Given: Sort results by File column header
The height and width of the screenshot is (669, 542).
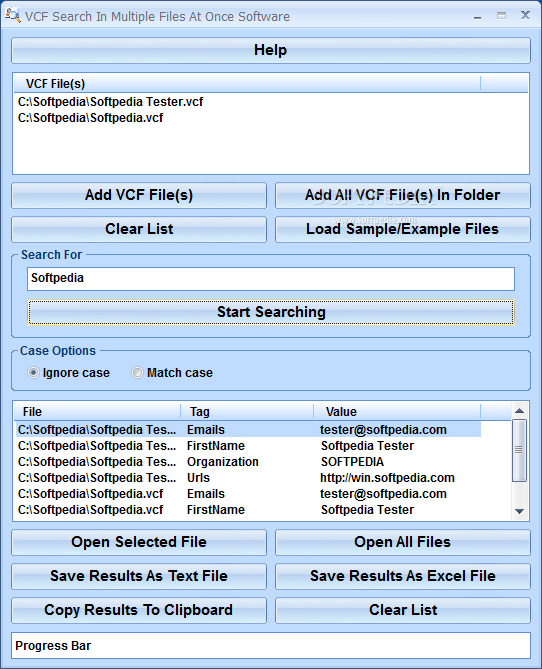Looking at the screenshot, I should coord(97,412).
